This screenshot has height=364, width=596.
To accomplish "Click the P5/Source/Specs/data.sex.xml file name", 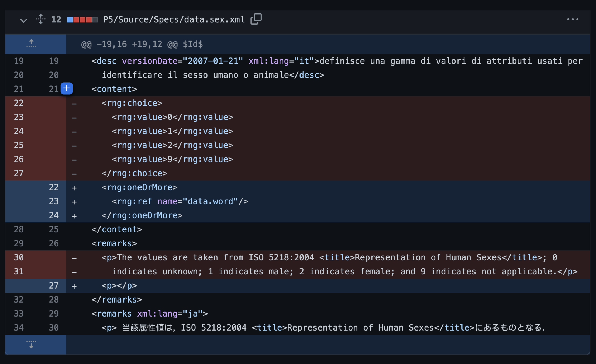I will (x=174, y=20).
